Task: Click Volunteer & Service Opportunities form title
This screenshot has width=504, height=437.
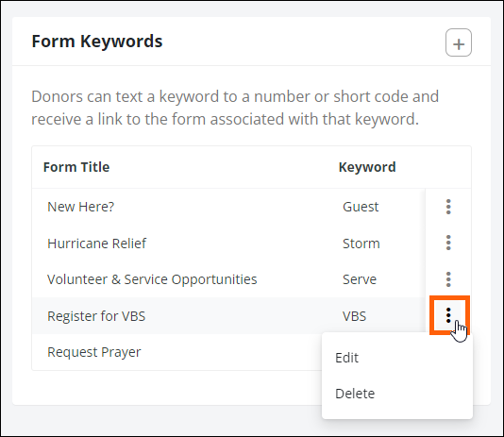Action: [x=152, y=279]
